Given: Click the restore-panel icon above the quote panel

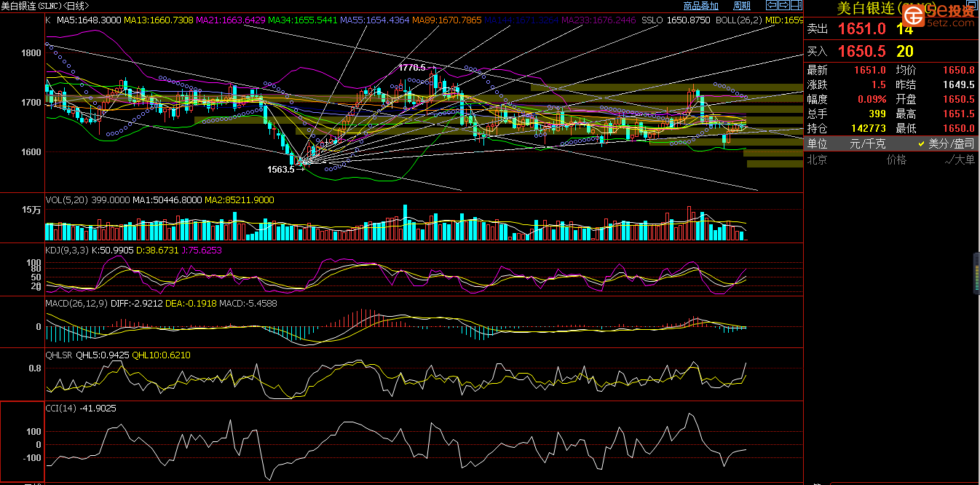Looking at the screenshot, I should 972,5.
